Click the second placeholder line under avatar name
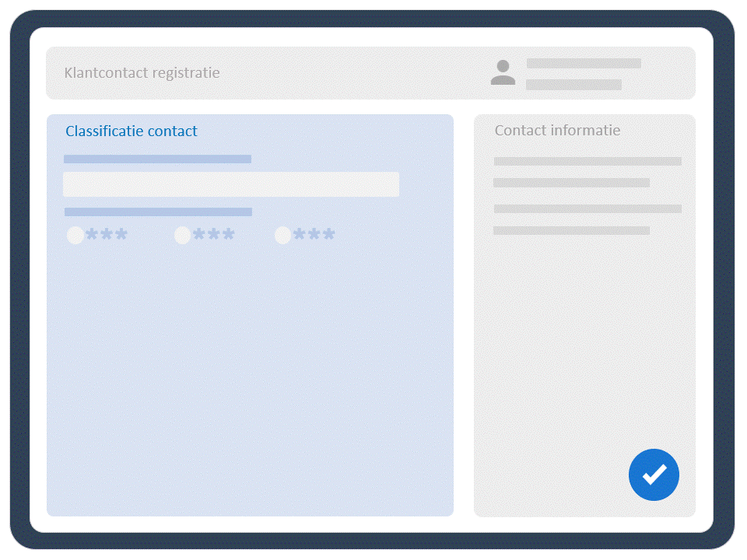Screen dimensions: 747x560 pos(573,85)
